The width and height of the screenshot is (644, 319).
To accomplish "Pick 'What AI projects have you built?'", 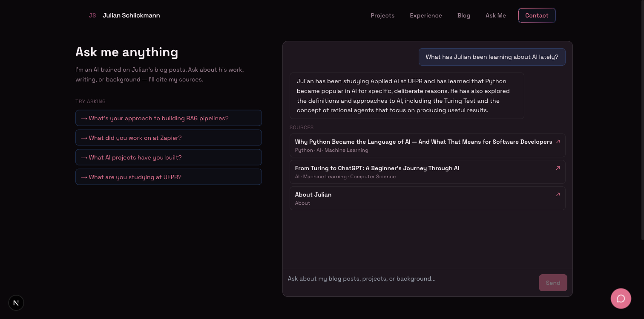I will pos(169,157).
